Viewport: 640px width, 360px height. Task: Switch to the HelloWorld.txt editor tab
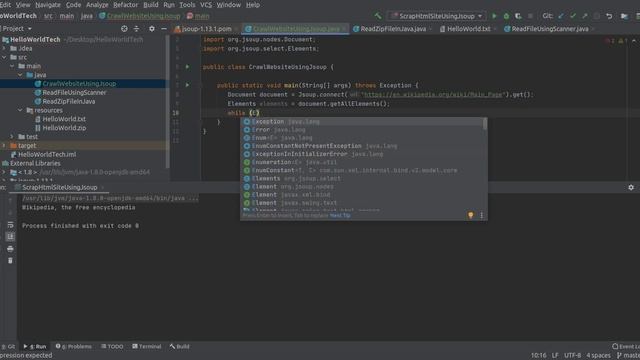tap(468, 29)
